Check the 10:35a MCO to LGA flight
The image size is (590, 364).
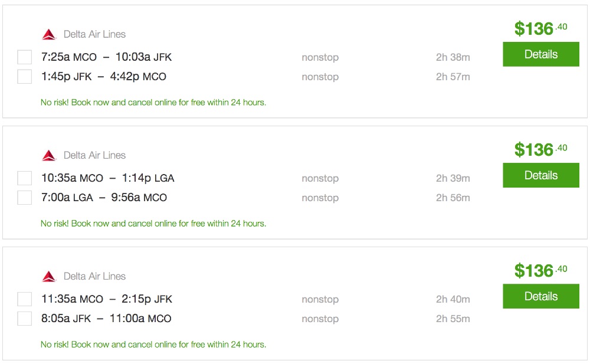pos(24,178)
